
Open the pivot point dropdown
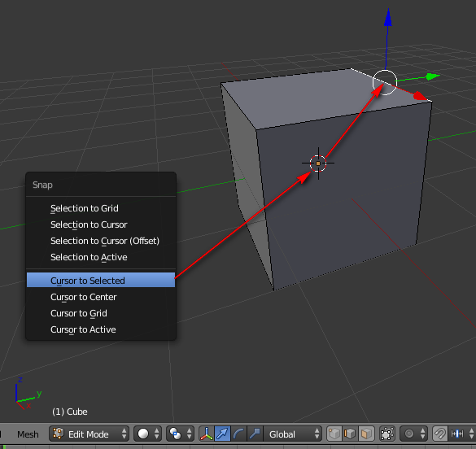[180, 434]
